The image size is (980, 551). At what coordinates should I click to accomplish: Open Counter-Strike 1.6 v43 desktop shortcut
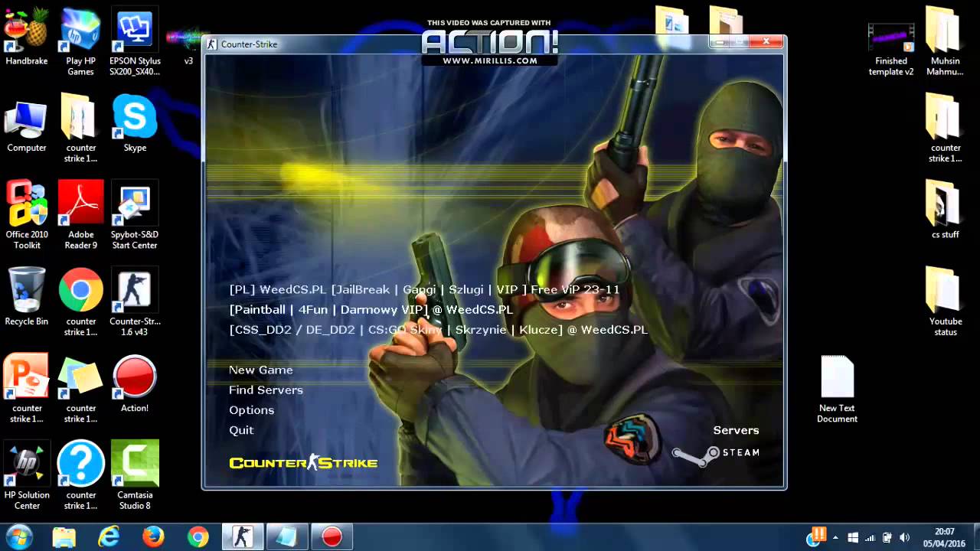pos(135,302)
